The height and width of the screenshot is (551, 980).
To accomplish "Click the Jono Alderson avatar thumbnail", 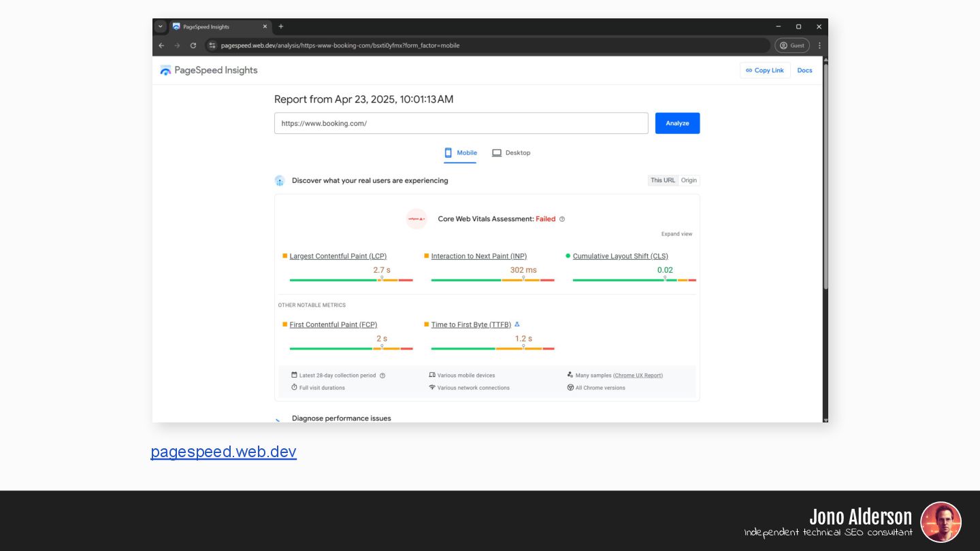I will pos(941,522).
